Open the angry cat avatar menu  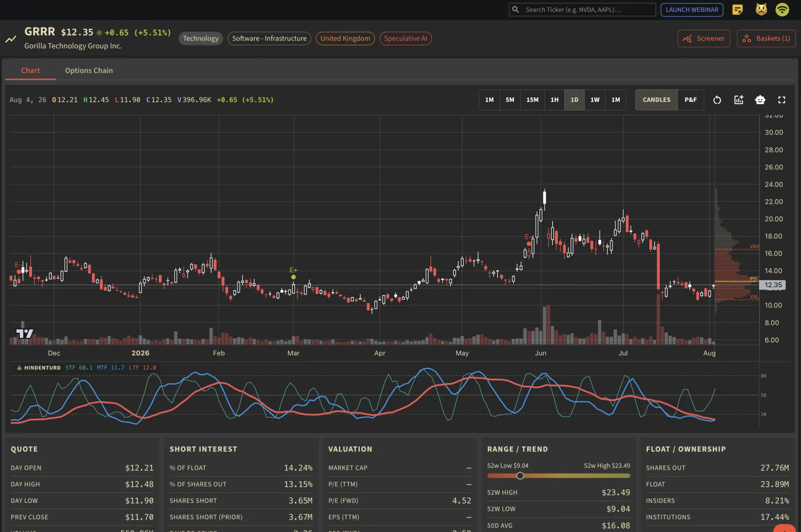tap(761, 9)
